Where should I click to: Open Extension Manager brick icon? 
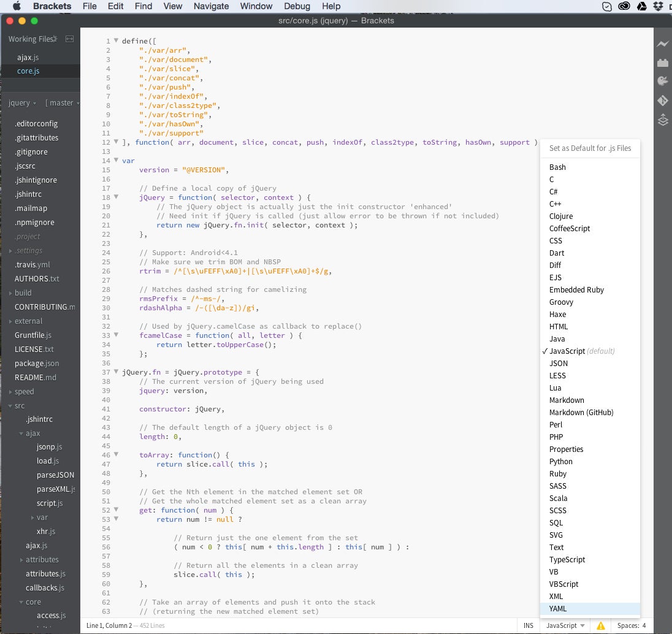[663, 63]
